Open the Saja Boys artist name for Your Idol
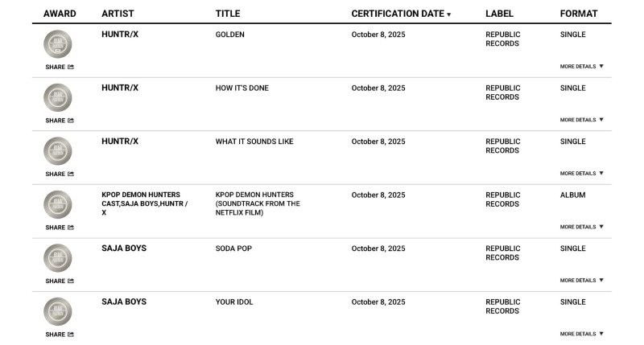Screen dimensions: 644x345 coord(124,302)
